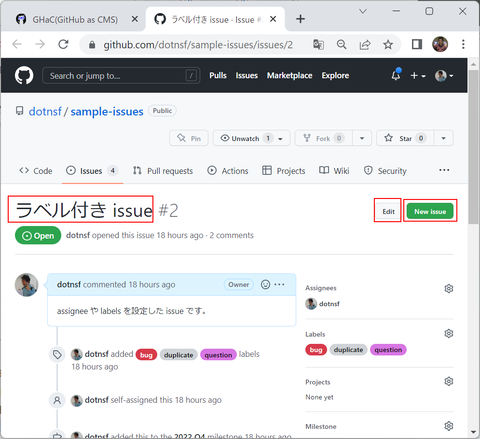
Task: Click the page vertical scrollbar
Action: [473, 147]
